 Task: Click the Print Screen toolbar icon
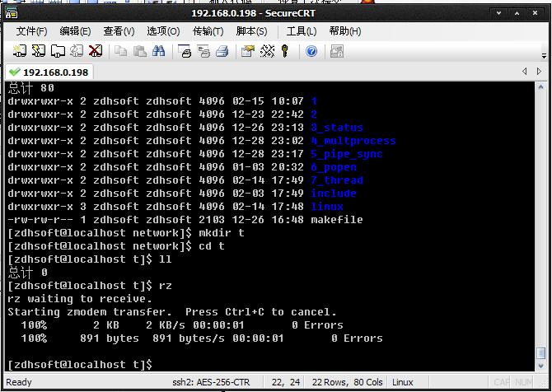pyautogui.click(x=185, y=51)
